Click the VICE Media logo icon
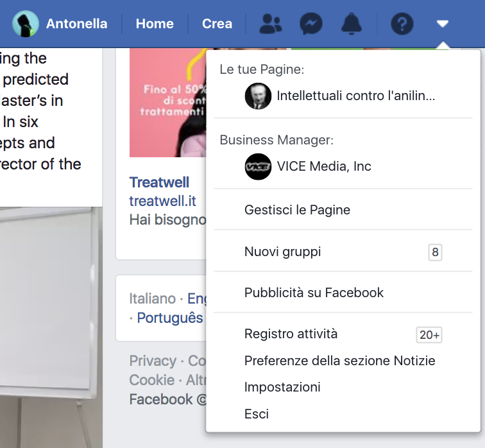485x448 pixels. pyautogui.click(x=258, y=167)
